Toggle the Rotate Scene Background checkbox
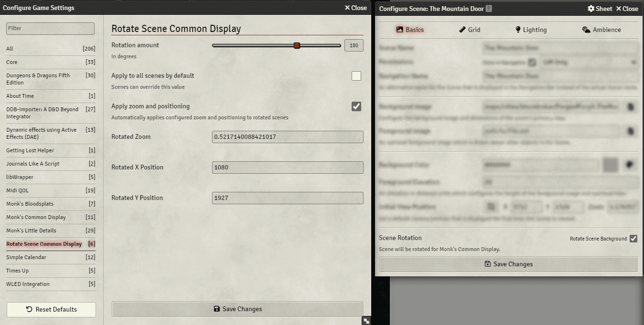This screenshot has width=644, height=325. pos(633,239)
